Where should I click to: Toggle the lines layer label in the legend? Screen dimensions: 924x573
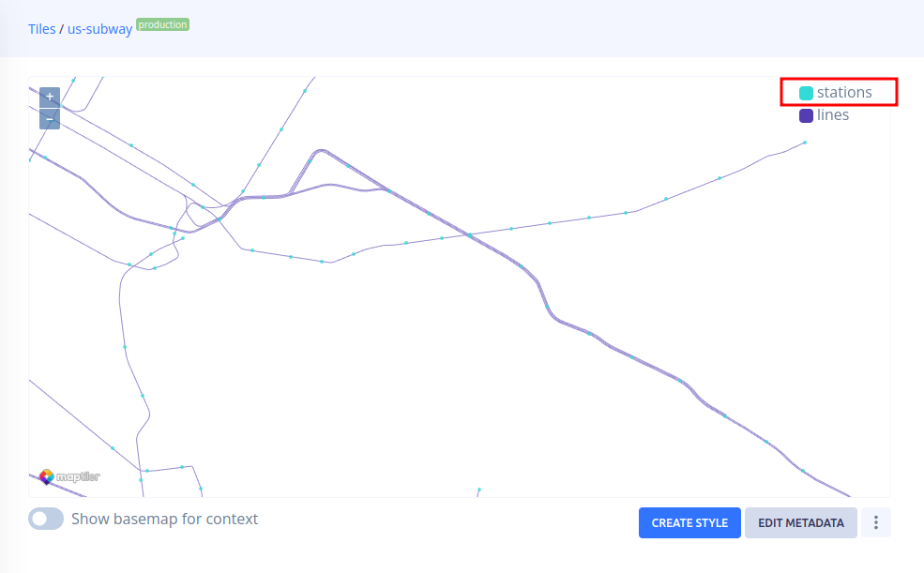(833, 115)
